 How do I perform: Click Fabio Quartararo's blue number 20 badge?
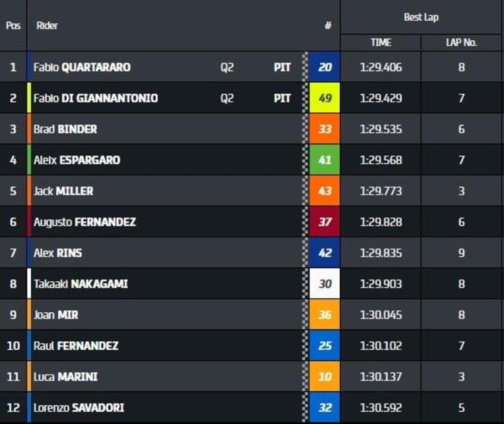pyautogui.click(x=325, y=67)
